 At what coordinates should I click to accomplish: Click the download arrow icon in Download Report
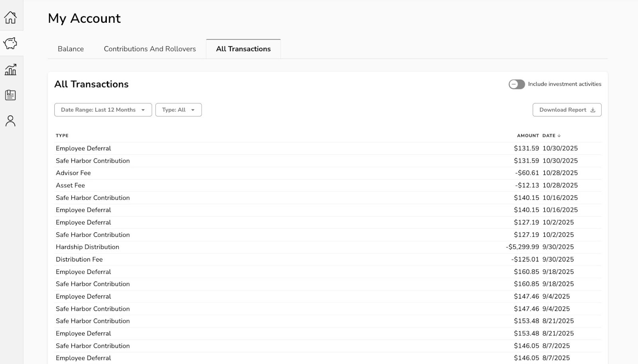593,110
